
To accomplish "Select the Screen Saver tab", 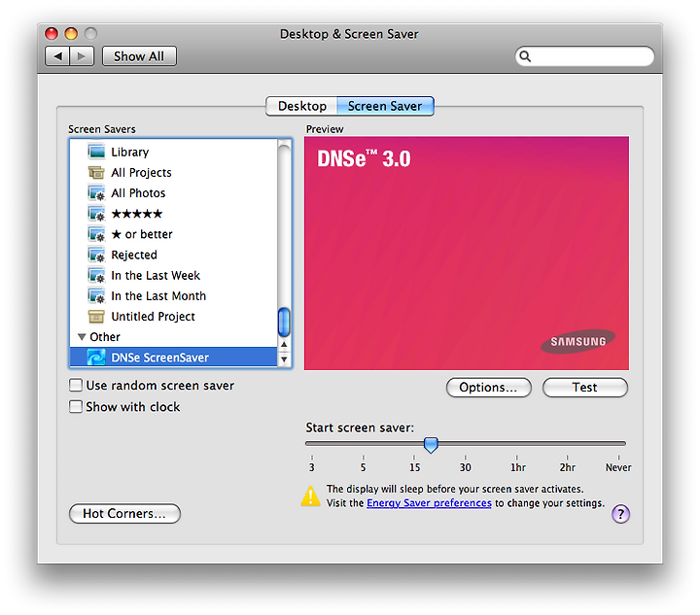I will coord(385,106).
